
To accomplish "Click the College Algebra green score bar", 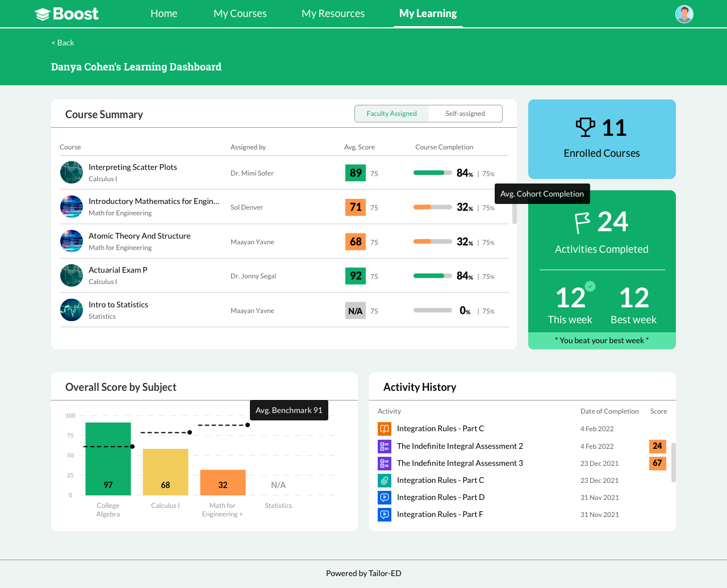I will click(x=108, y=459).
